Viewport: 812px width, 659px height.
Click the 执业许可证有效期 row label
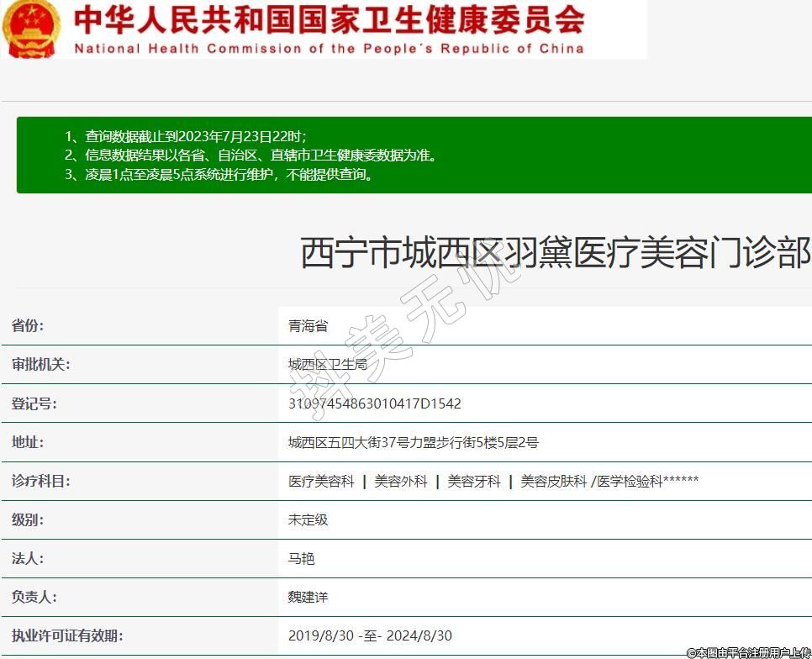tap(67, 635)
